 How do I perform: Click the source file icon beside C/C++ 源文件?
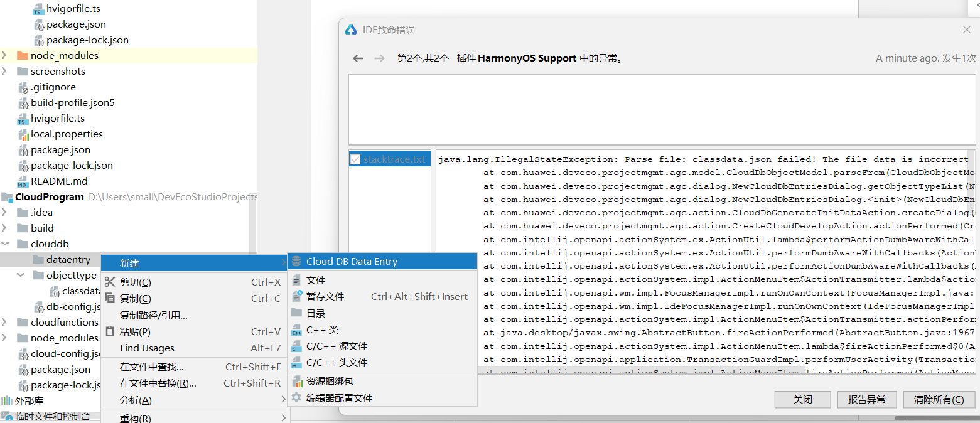(x=296, y=346)
